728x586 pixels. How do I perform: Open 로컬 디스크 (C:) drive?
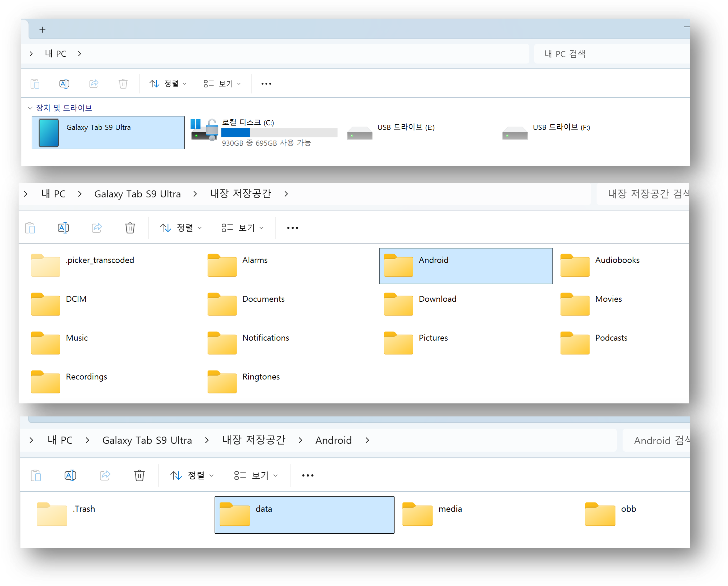click(x=264, y=133)
